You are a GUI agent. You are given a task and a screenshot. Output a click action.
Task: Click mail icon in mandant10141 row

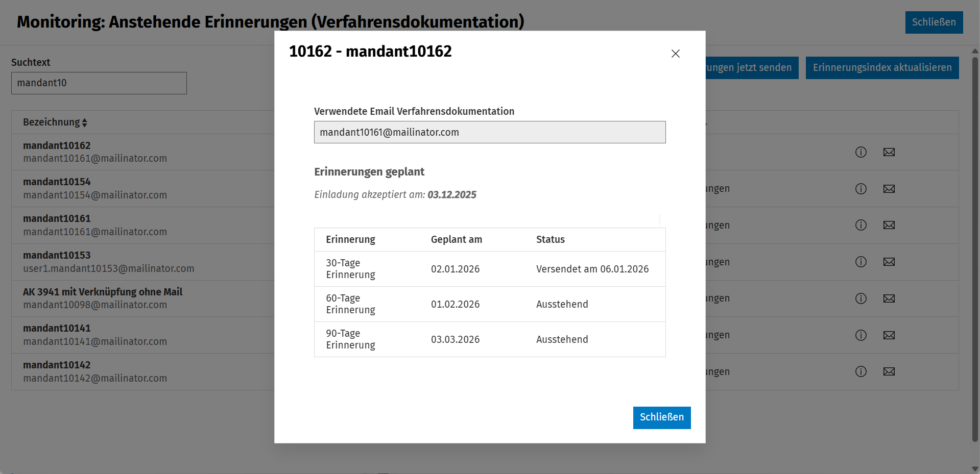[889, 335]
